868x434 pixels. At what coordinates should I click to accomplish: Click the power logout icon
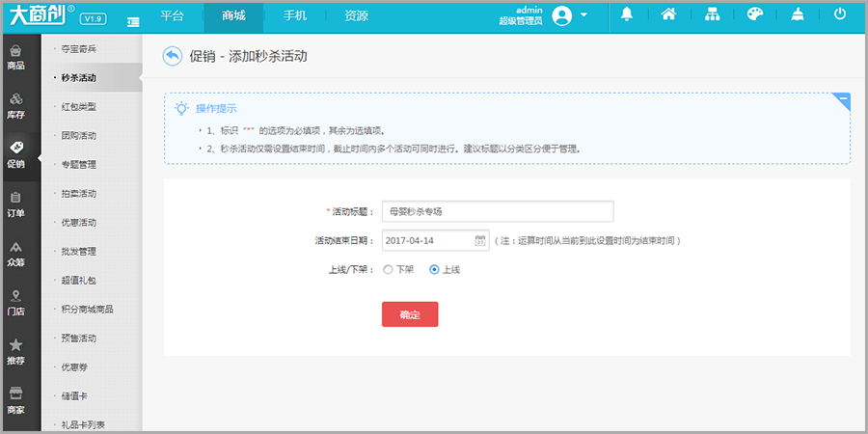pyautogui.click(x=840, y=14)
